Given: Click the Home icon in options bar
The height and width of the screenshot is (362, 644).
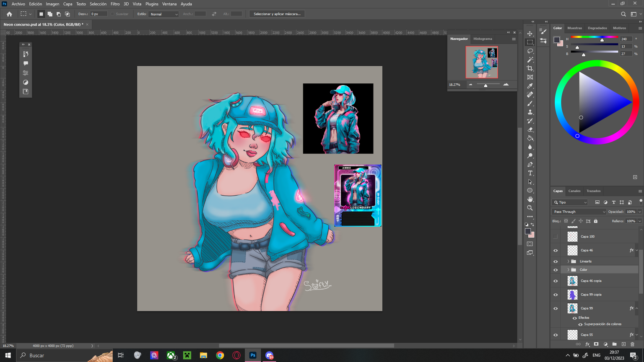Looking at the screenshot, I should [9, 14].
